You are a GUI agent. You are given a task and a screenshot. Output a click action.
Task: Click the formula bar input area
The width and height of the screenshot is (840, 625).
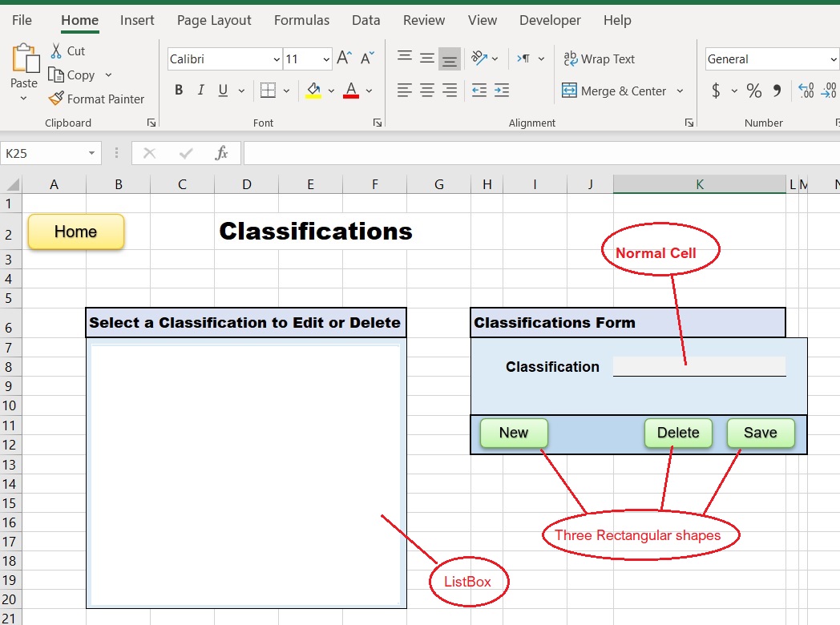[x=541, y=154]
